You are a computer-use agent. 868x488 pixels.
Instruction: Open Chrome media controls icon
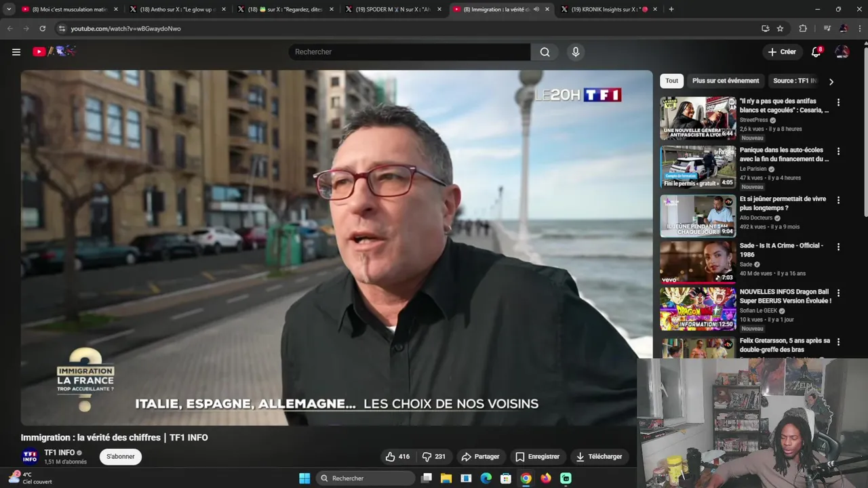point(827,28)
